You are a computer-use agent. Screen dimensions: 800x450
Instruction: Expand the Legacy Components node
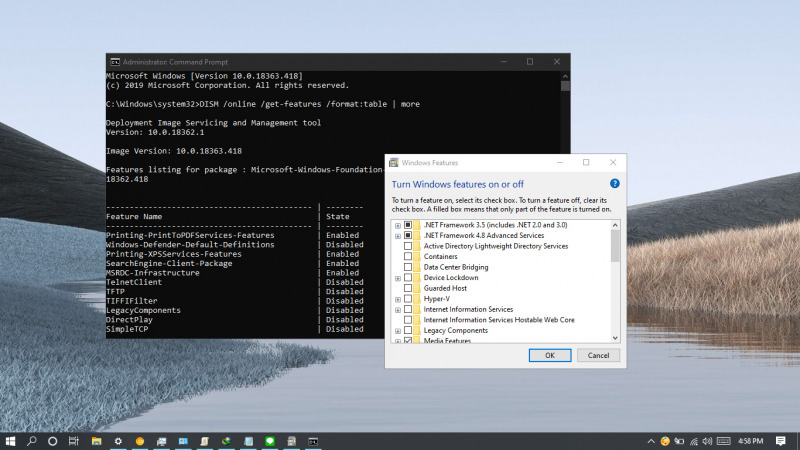pyautogui.click(x=398, y=331)
